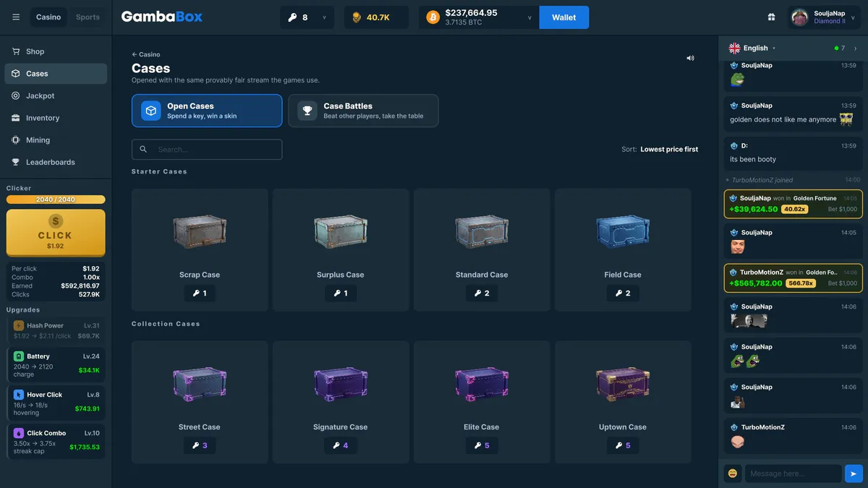
Task: Select the Standard Case crate image
Action: 482,231
